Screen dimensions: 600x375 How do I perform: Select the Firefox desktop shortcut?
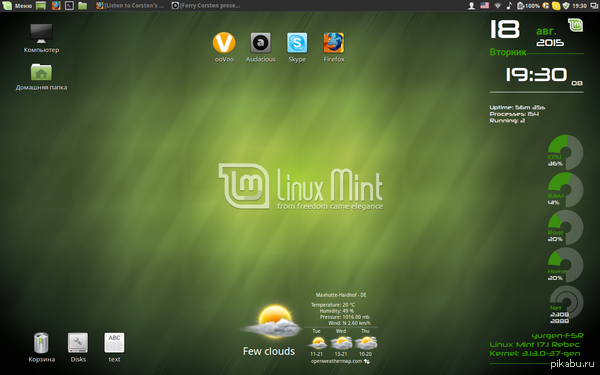click(x=334, y=47)
